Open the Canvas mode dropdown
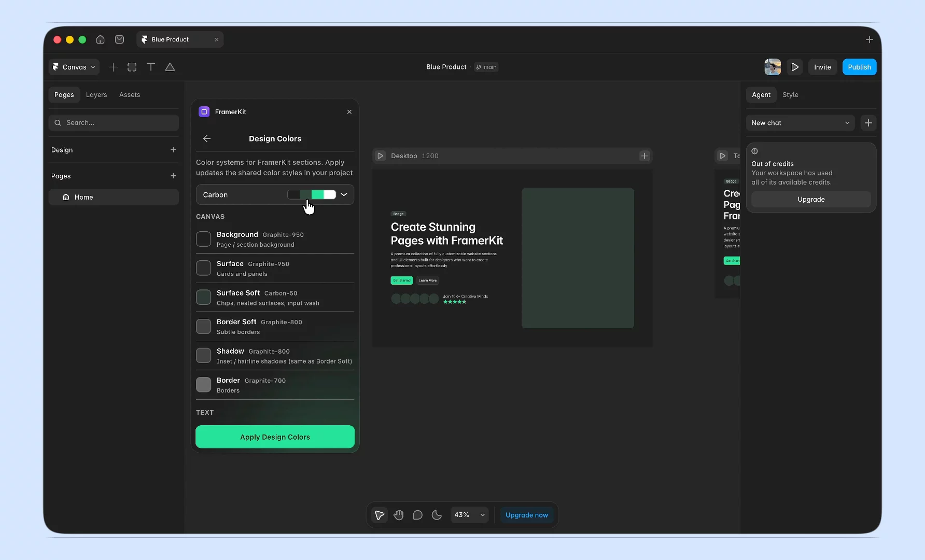Image resolution: width=925 pixels, height=560 pixels. click(x=74, y=67)
